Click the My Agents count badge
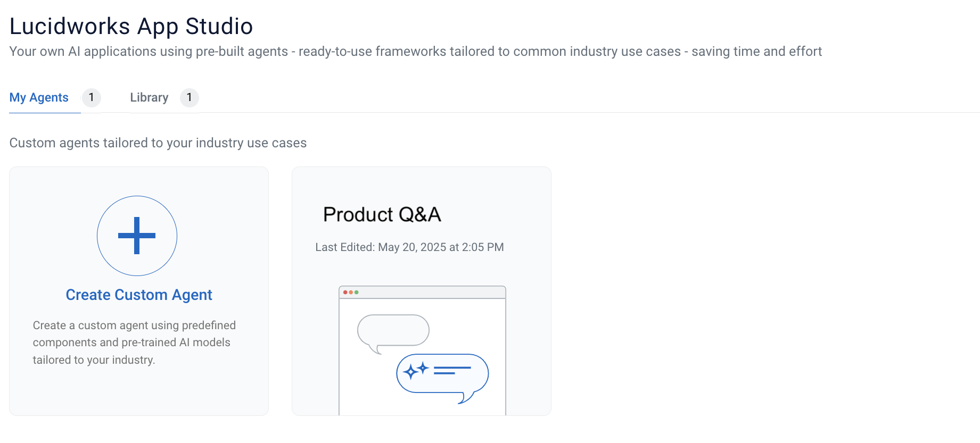This screenshot has width=980, height=443. (x=91, y=97)
